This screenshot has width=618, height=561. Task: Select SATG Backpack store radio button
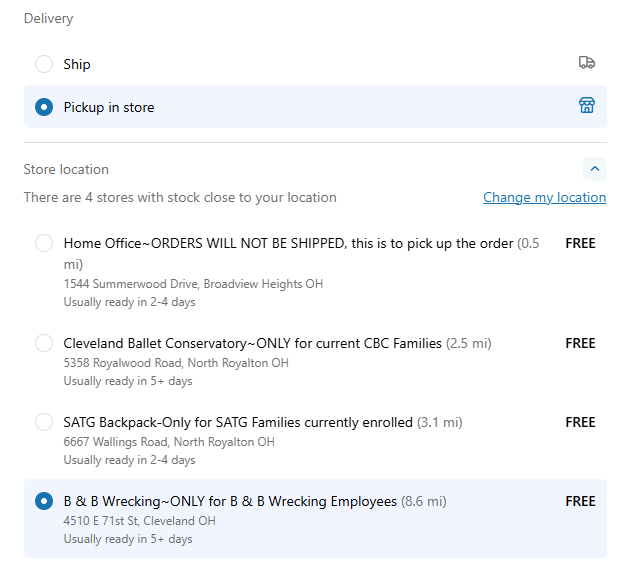[44, 422]
